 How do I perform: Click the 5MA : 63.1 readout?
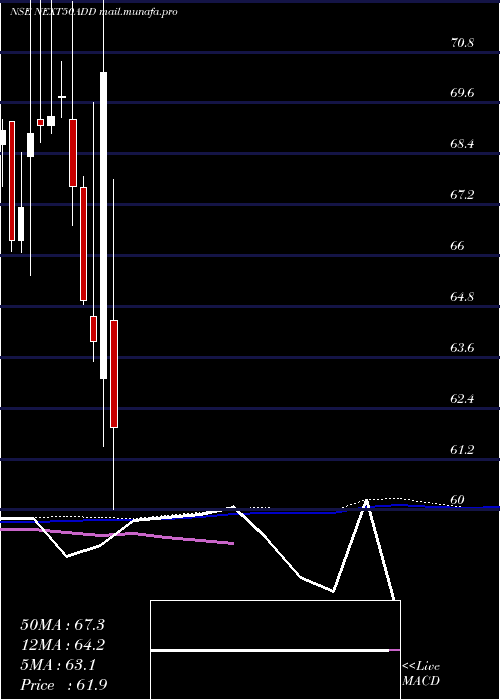[x=58, y=665]
